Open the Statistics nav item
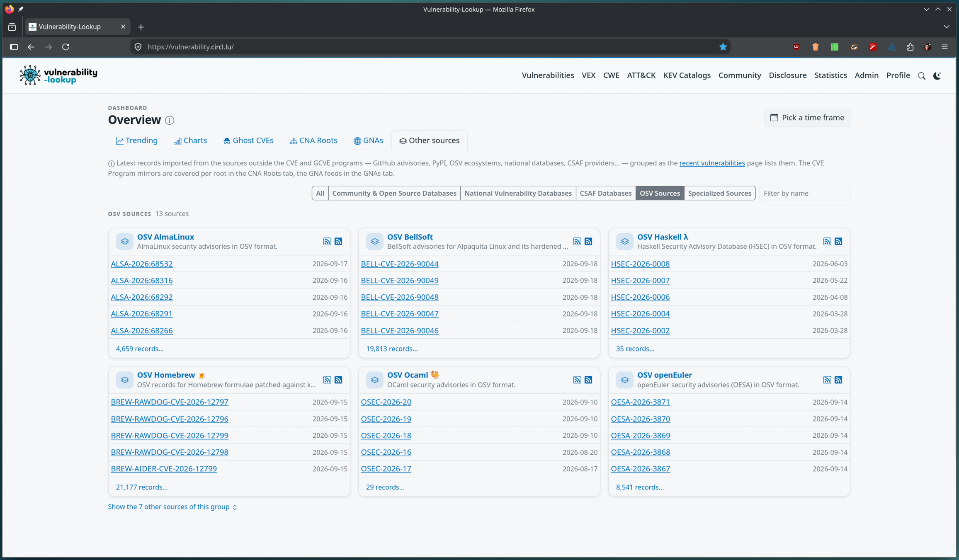959x560 pixels. click(830, 75)
